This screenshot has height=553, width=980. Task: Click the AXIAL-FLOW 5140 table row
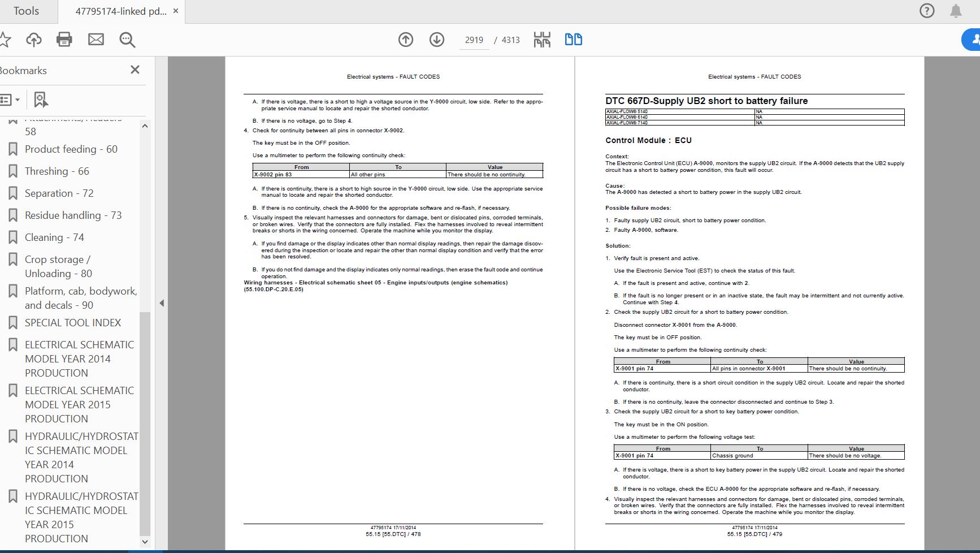point(754,111)
